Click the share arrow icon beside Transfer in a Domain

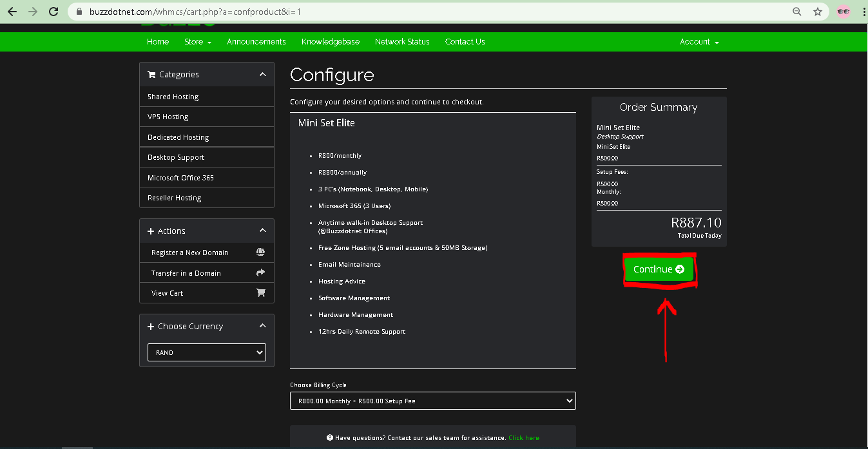(x=260, y=272)
